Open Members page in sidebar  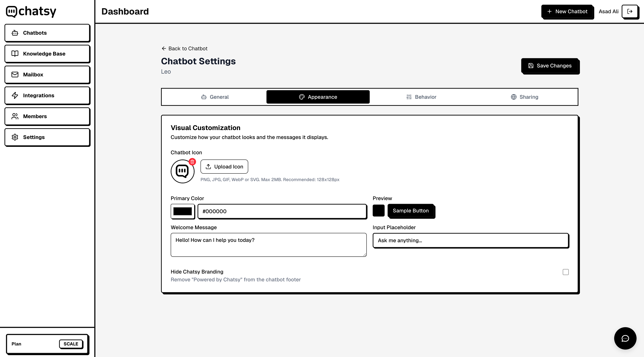coord(47,116)
